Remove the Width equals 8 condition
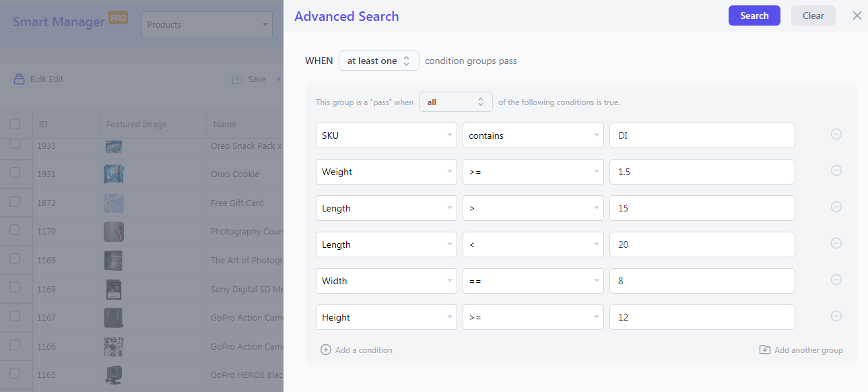This screenshot has height=392, width=868. coord(836,280)
